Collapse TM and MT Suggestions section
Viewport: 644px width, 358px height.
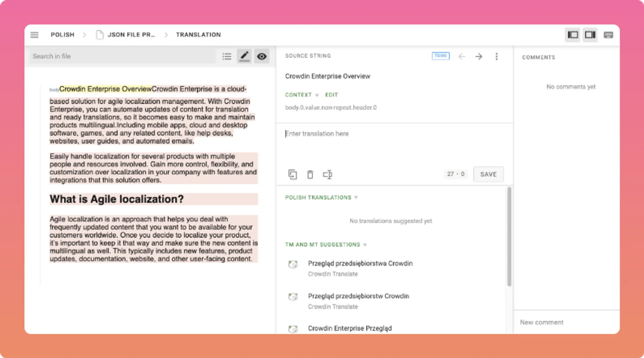326,245
